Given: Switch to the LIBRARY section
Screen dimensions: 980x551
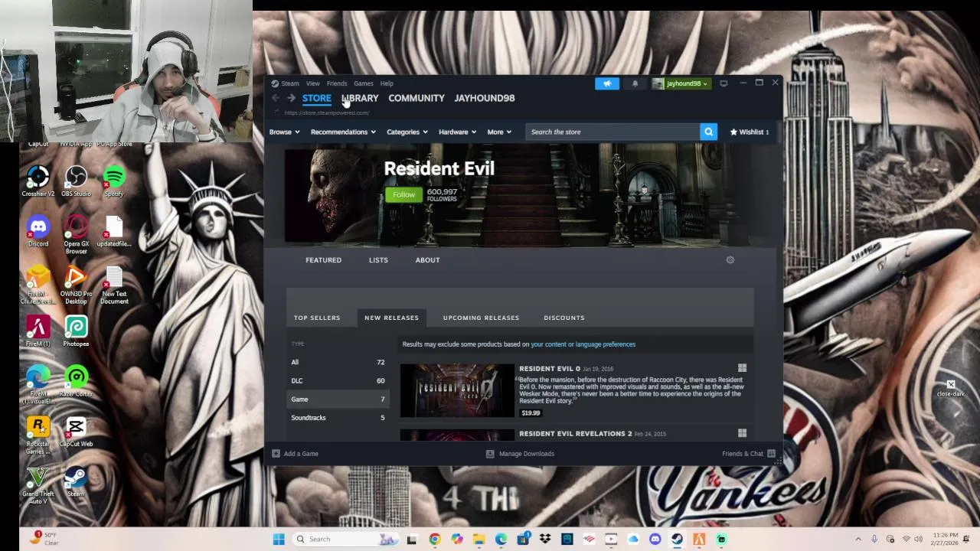Looking at the screenshot, I should (x=360, y=98).
